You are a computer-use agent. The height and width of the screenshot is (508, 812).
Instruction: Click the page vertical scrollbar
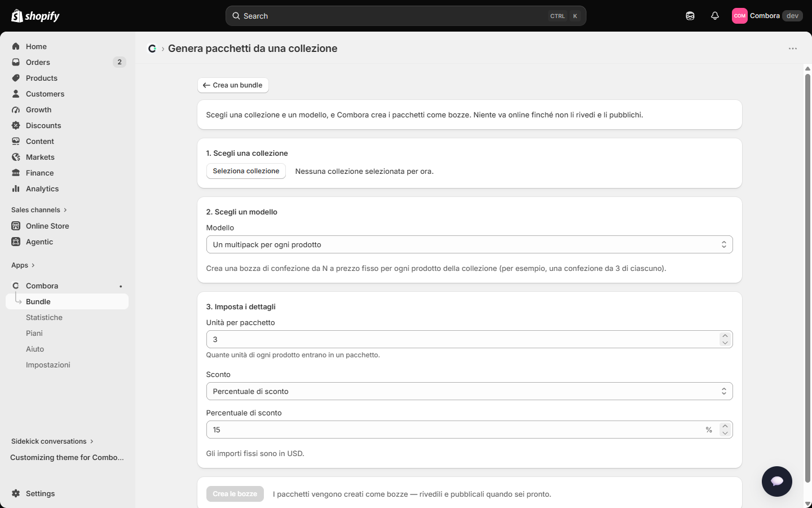(x=807, y=278)
